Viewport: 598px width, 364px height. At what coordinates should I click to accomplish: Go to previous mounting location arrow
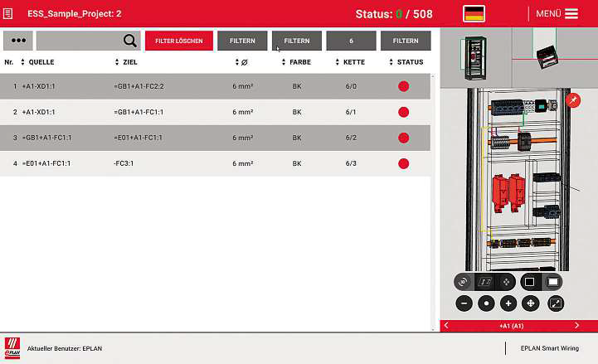click(x=446, y=326)
